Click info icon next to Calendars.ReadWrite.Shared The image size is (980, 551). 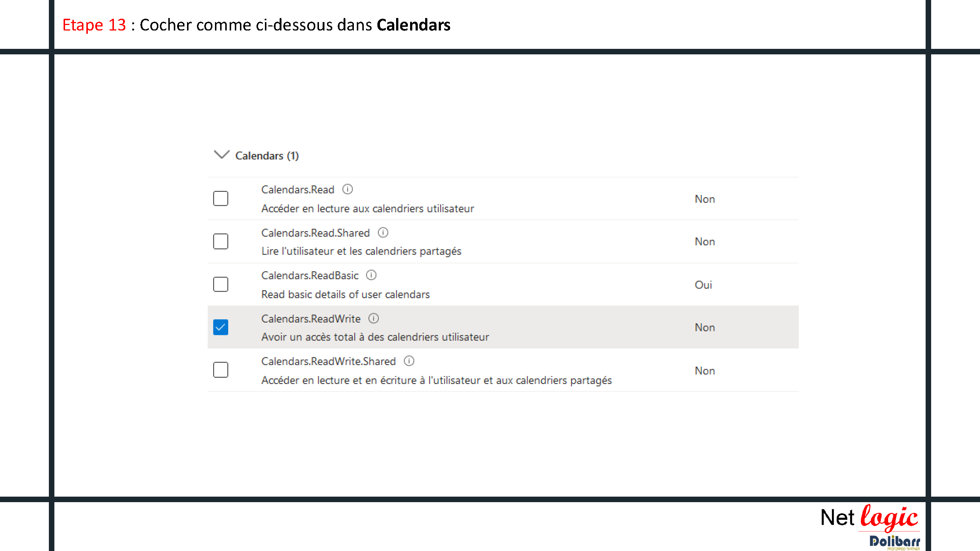point(409,361)
